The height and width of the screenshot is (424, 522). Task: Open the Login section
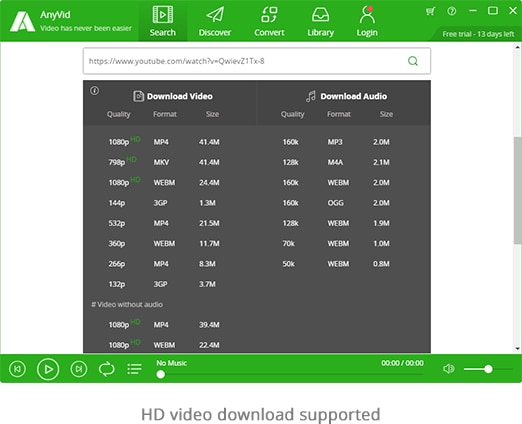point(367,21)
